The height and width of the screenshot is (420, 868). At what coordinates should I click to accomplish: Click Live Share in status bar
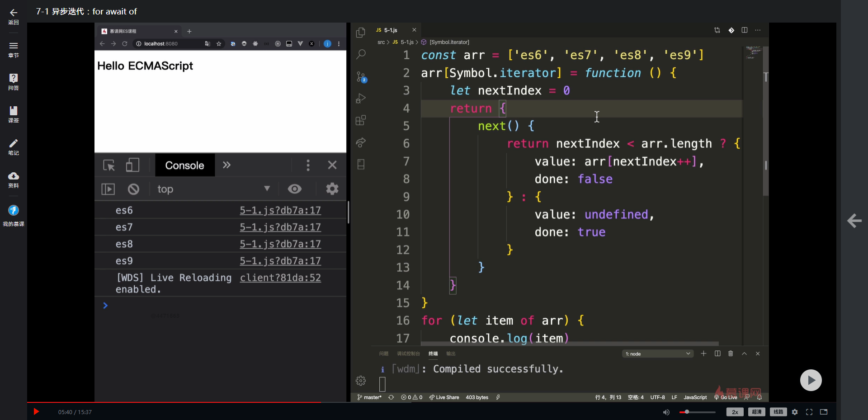444,397
